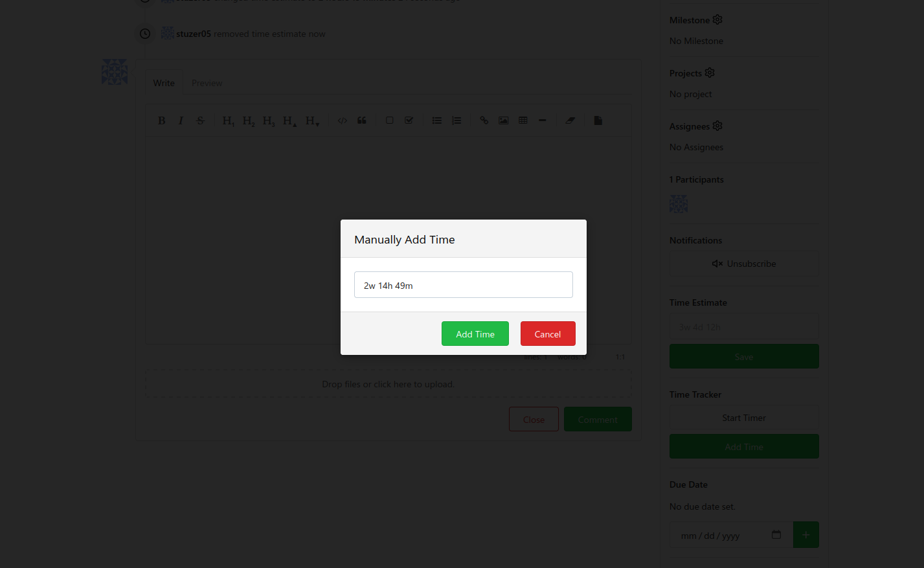Insert a hyperlink

[x=484, y=120]
